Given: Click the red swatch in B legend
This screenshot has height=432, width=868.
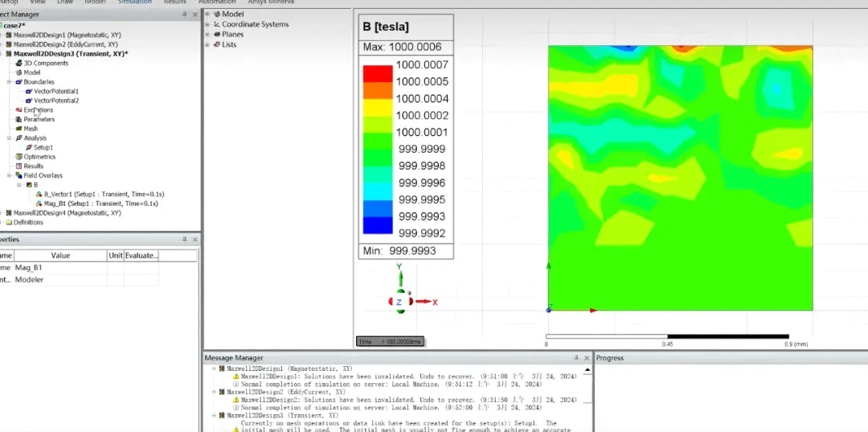Looking at the screenshot, I should (x=378, y=73).
